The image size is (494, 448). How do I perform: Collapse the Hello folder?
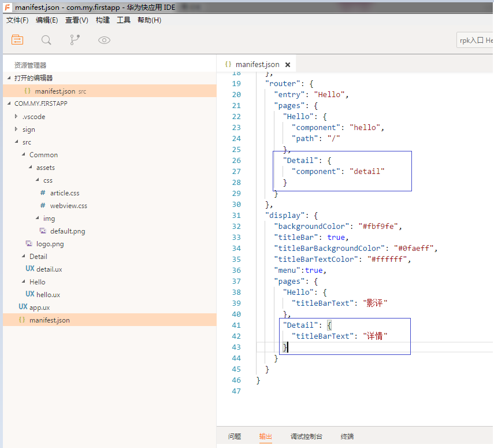[23, 281]
